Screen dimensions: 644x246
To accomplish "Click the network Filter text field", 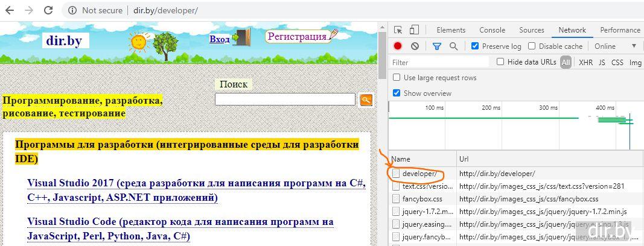I will (x=439, y=62).
